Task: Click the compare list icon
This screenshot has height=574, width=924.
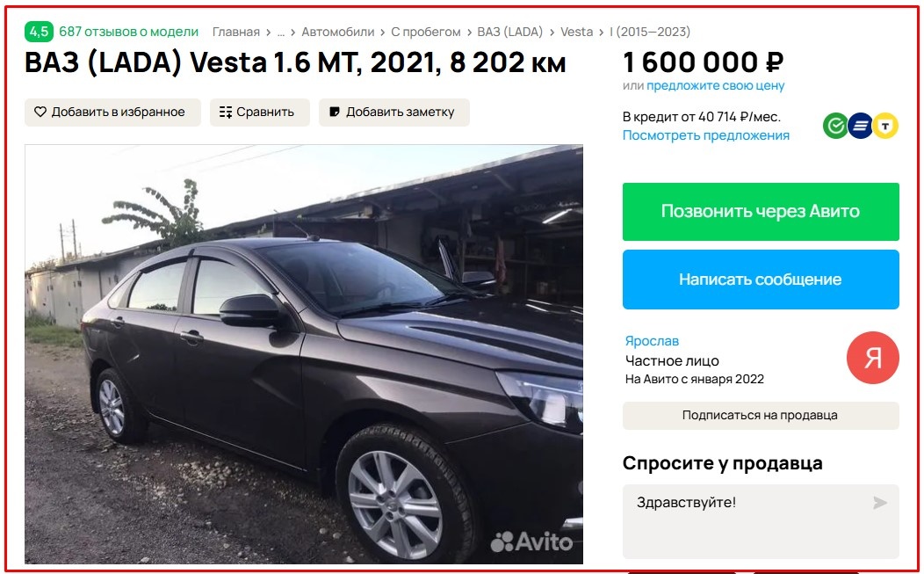Action: (226, 113)
